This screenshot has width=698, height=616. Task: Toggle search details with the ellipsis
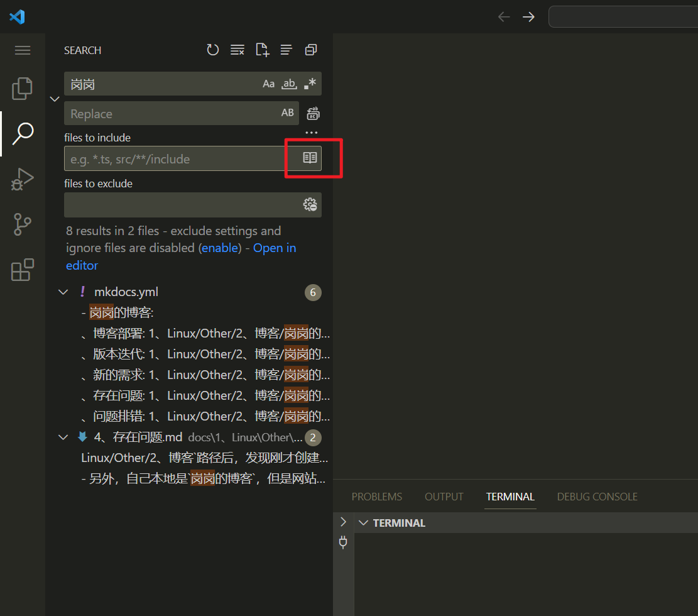[x=311, y=133]
